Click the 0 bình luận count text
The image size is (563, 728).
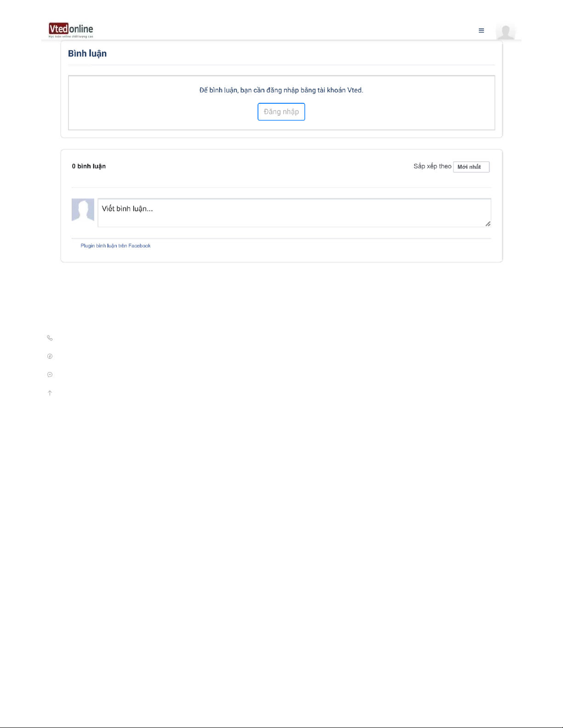pyautogui.click(x=89, y=166)
